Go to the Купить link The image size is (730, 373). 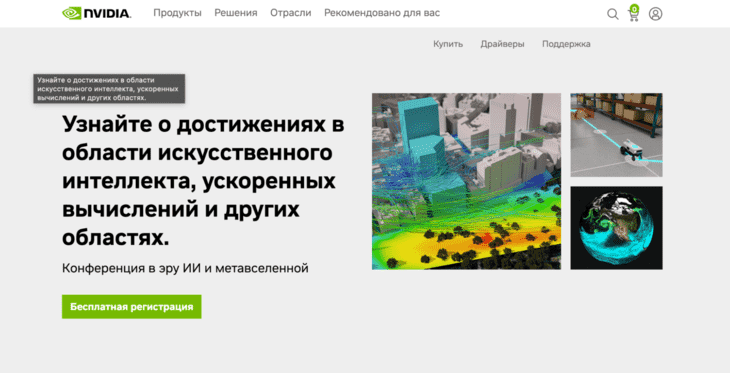click(x=448, y=44)
